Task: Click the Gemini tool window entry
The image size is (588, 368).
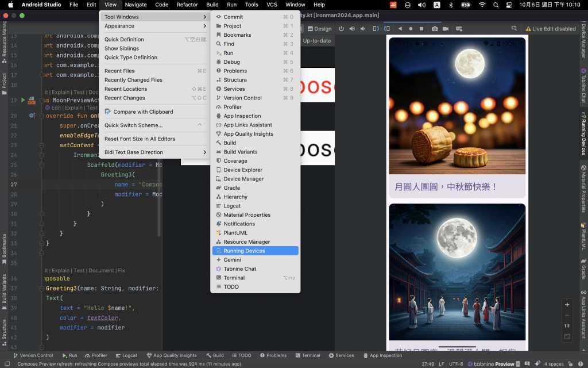Action: (x=232, y=260)
